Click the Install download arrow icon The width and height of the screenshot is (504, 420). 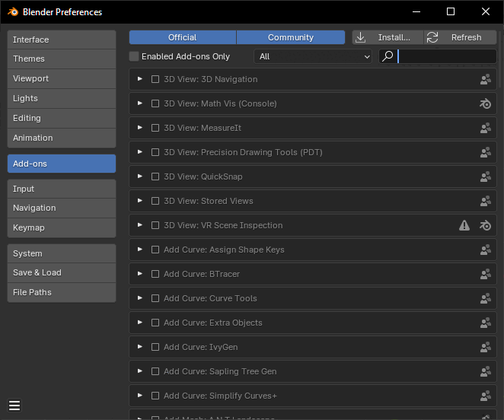pyautogui.click(x=361, y=37)
